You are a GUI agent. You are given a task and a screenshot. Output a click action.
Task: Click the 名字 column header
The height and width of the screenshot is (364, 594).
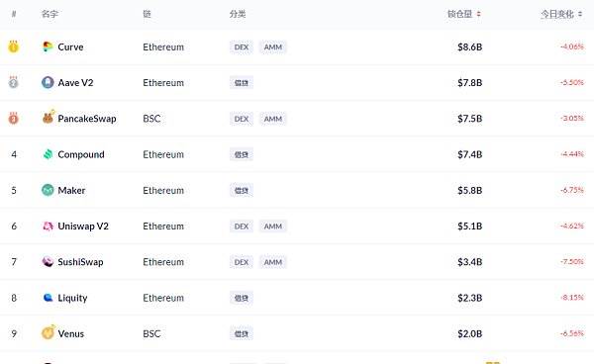pyautogui.click(x=49, y=14)
